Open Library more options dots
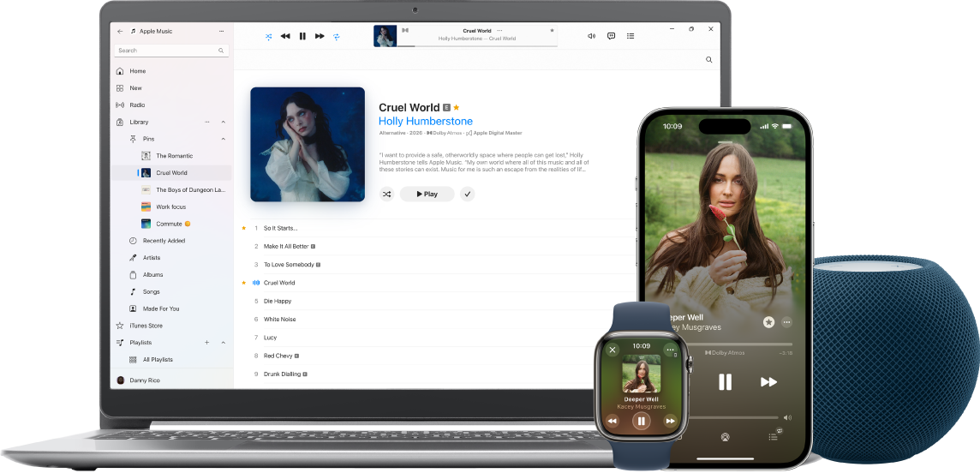The width and height of the screenshot is (980, 473). 206,122
